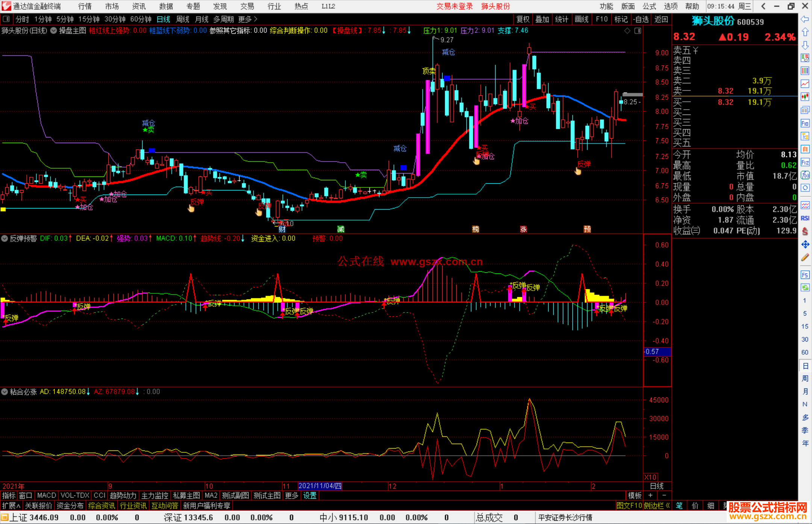Click the red dollar S icon
This screenshot has width=812, height=524.
coord(805,231)
